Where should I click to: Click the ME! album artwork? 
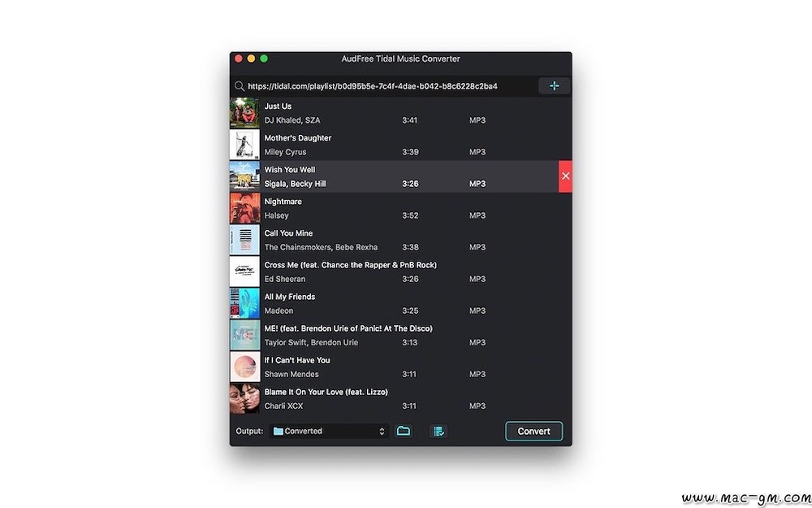point(244,335)
